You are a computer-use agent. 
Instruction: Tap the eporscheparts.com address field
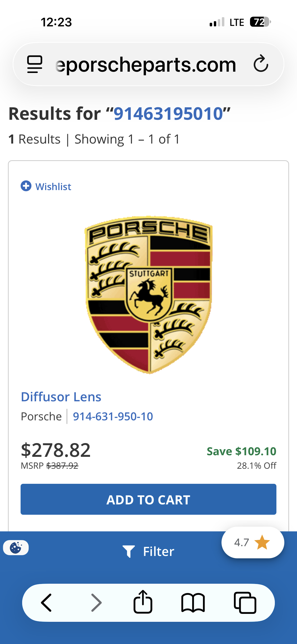coord(146,65)
